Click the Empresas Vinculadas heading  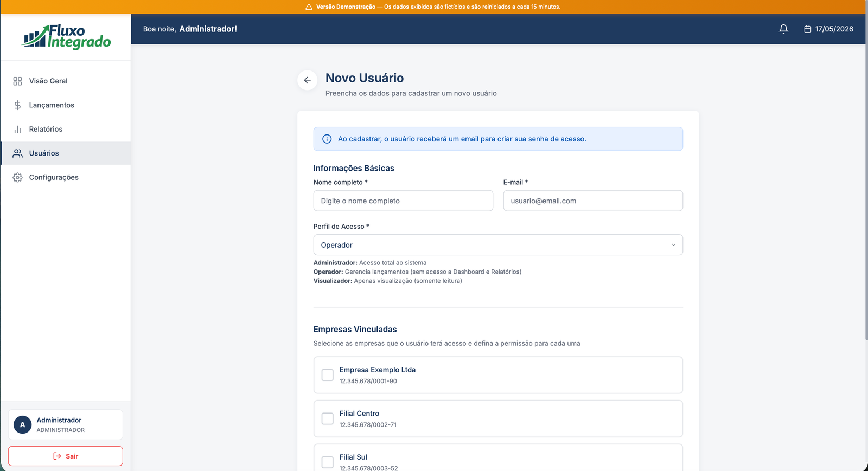tap(355, 330)
